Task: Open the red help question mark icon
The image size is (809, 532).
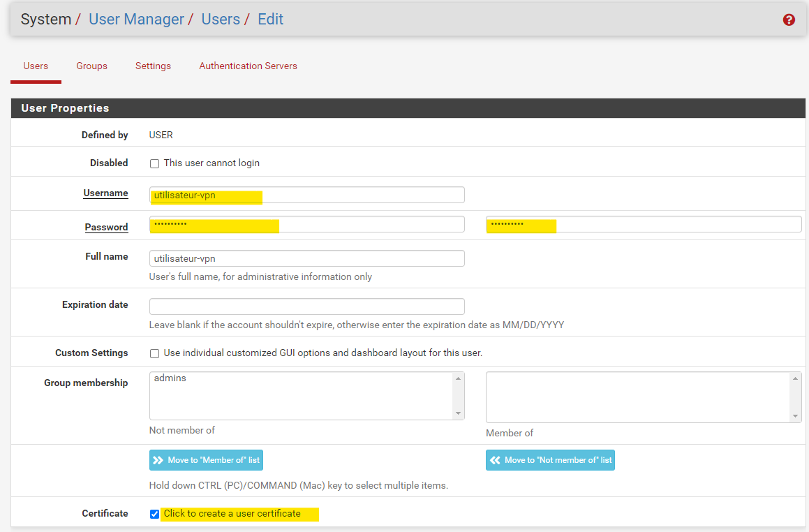Action: (x=789, y=20)
